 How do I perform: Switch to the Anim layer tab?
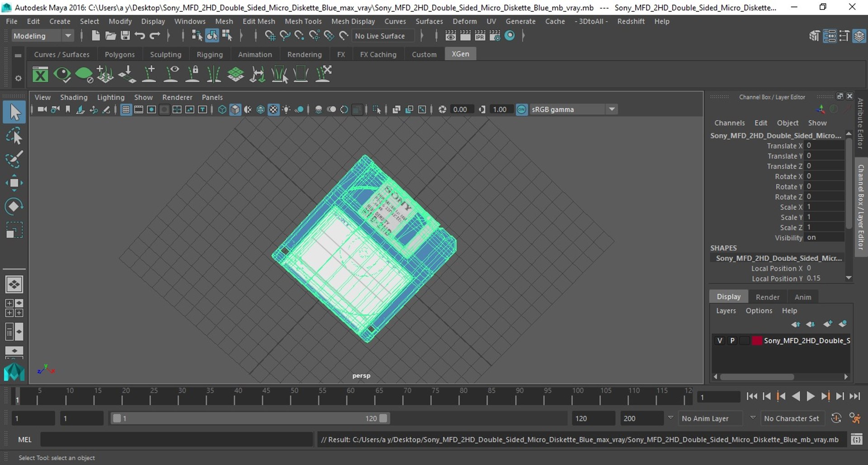(x=802, y=297)
